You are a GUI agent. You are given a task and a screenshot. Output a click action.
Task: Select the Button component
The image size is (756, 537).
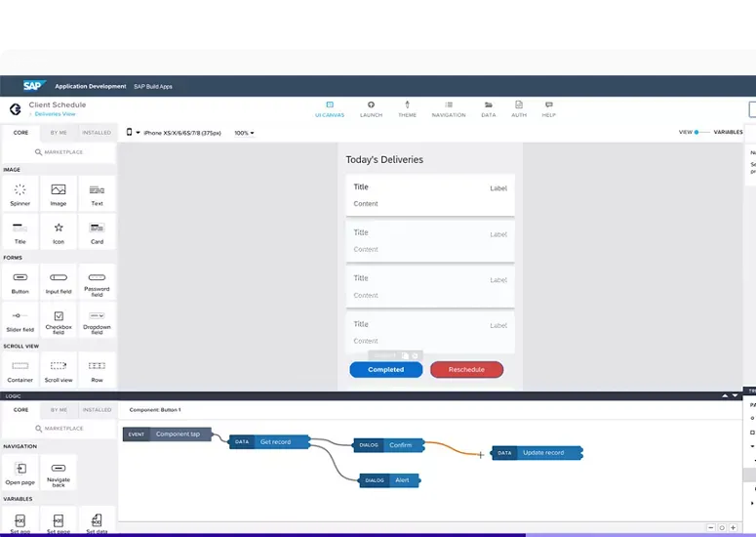[x=20, y=282]
